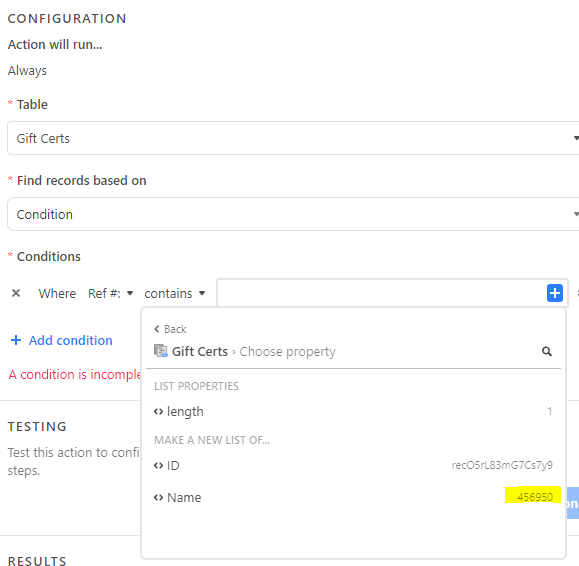Click the condition value input field

(381, 293)
